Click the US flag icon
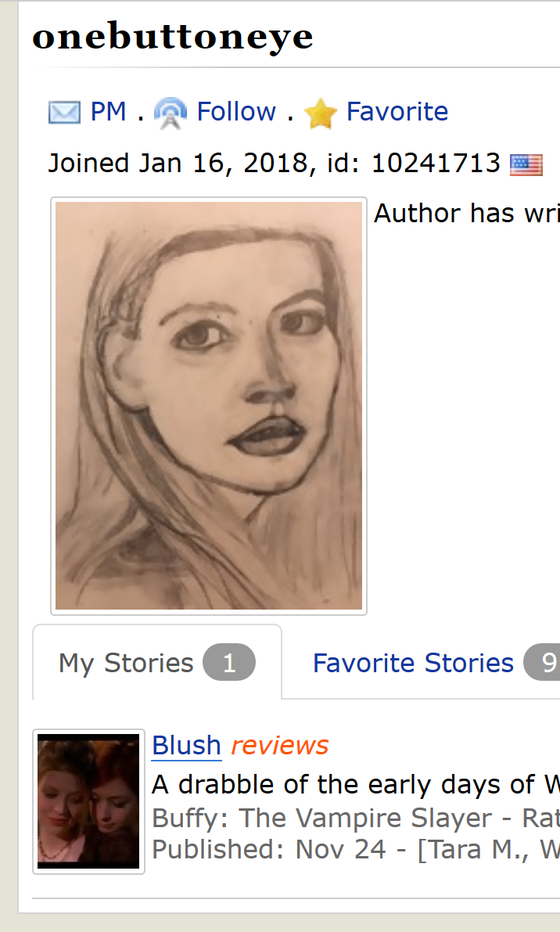Image resolution: width=560 pixels, height=932 pixels. tap(526, 164)
